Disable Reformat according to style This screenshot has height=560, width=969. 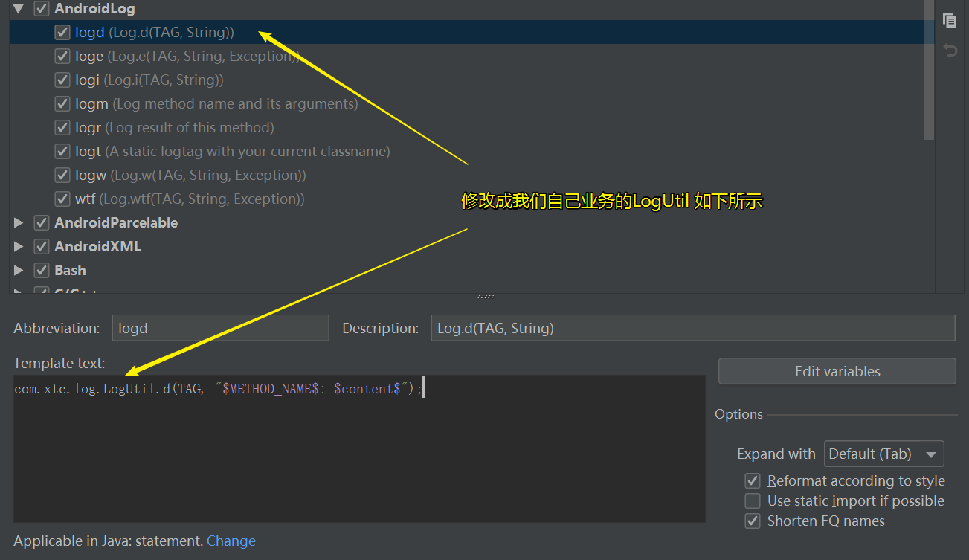pyautogui.click(x=752, y=480)
